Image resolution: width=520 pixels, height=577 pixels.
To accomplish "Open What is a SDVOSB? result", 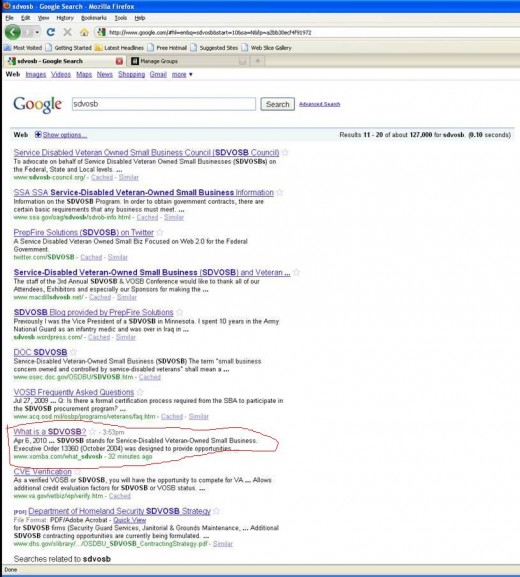I will [50, 432].
